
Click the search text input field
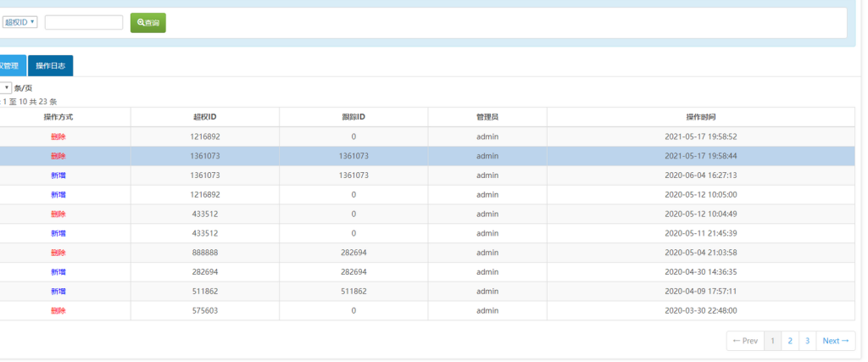coord(84,23)
